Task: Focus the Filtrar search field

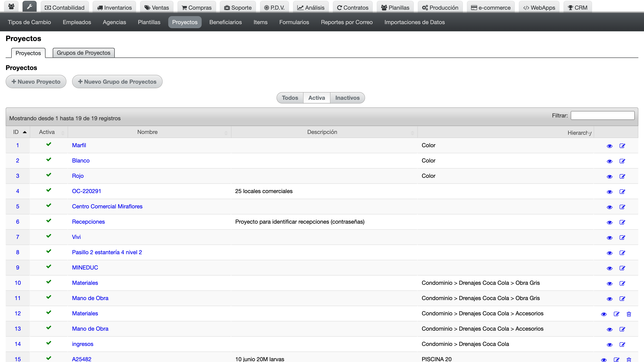Action: click(x=603, y=115)
